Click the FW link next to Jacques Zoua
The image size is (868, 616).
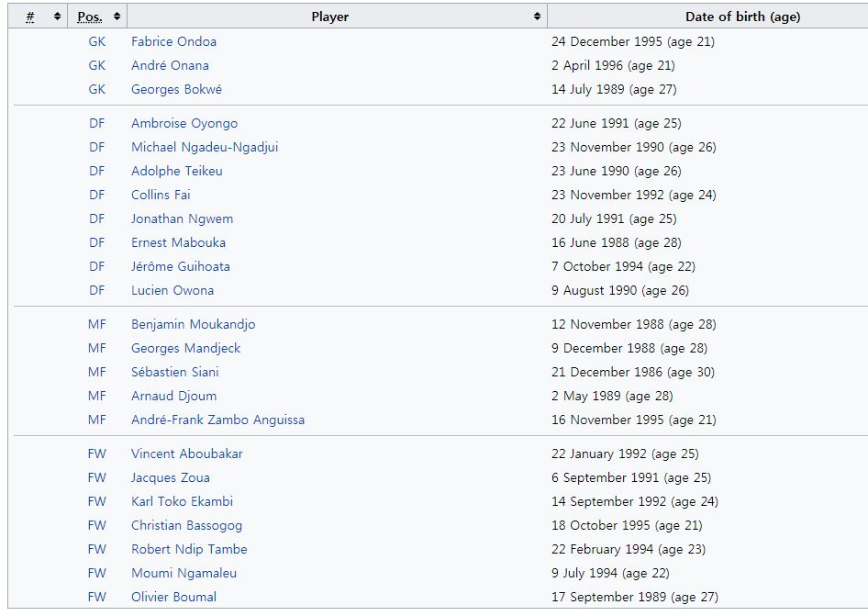[97, 477]
